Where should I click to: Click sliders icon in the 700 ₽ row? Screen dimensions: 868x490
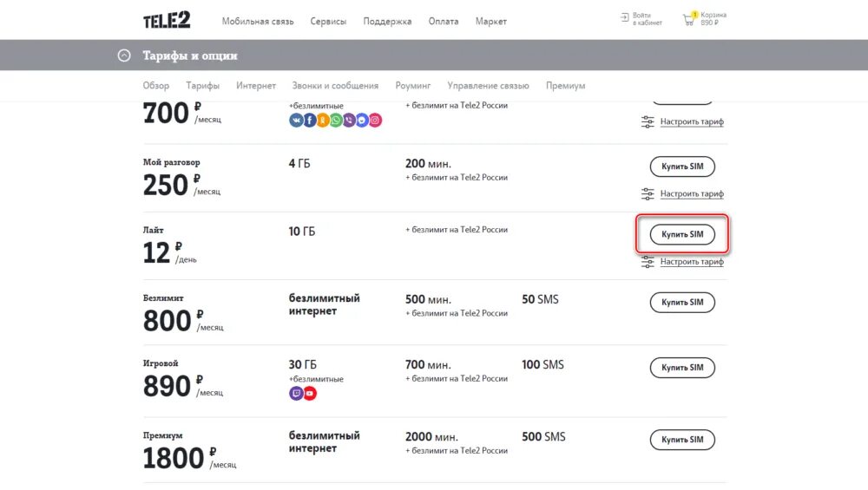coord(648,121)
